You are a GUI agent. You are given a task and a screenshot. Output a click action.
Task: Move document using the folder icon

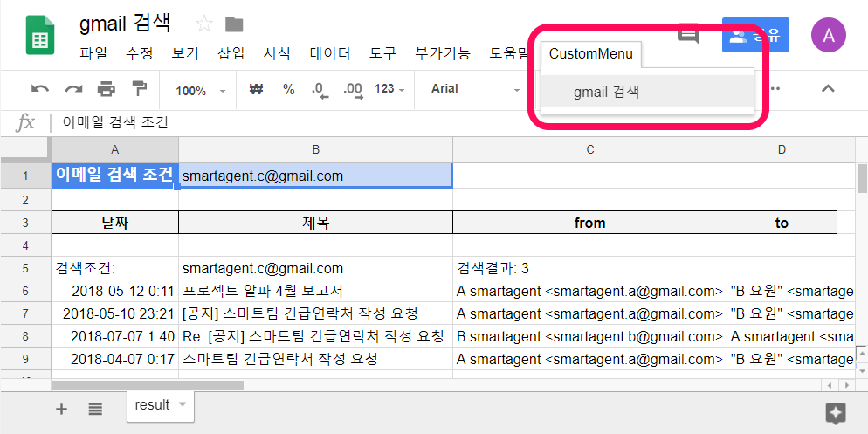pos(234,24)
